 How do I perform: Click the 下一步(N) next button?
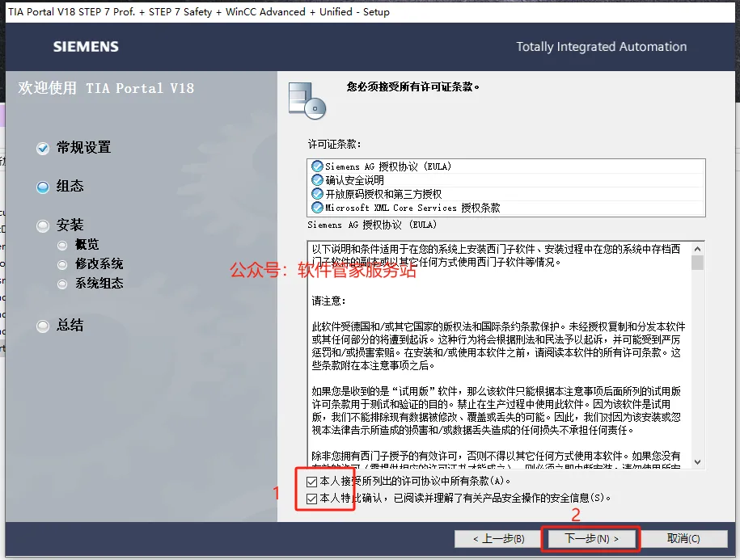coord(591,538)
